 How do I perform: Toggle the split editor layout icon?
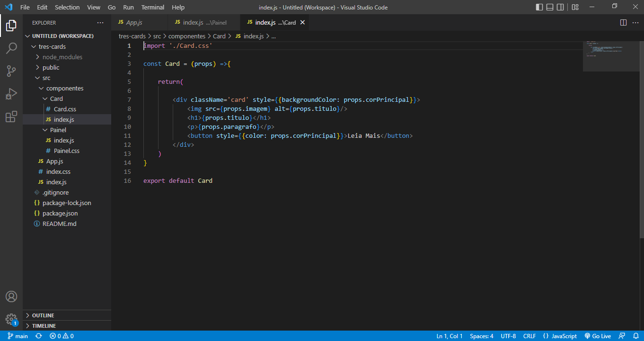pyautogui.click(x=623, y=22)
